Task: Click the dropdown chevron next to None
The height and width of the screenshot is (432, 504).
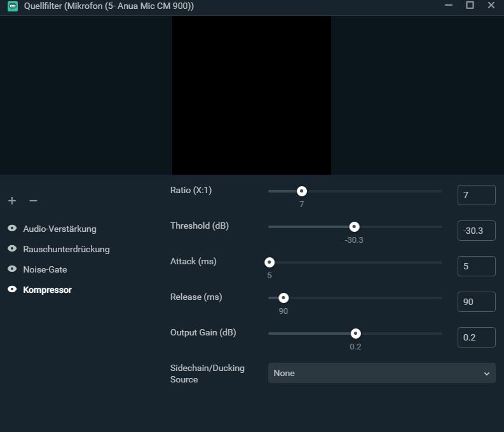Action: [487, 374]
